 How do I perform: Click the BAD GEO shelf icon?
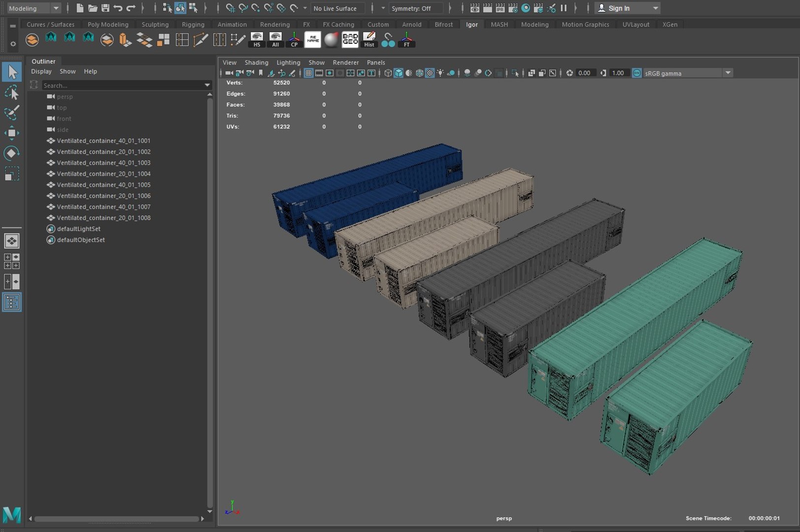[x=350, y=39]
